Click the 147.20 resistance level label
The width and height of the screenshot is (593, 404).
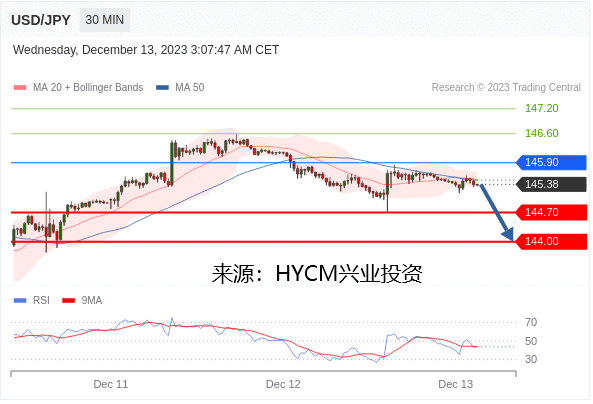[x=542, y=108]
